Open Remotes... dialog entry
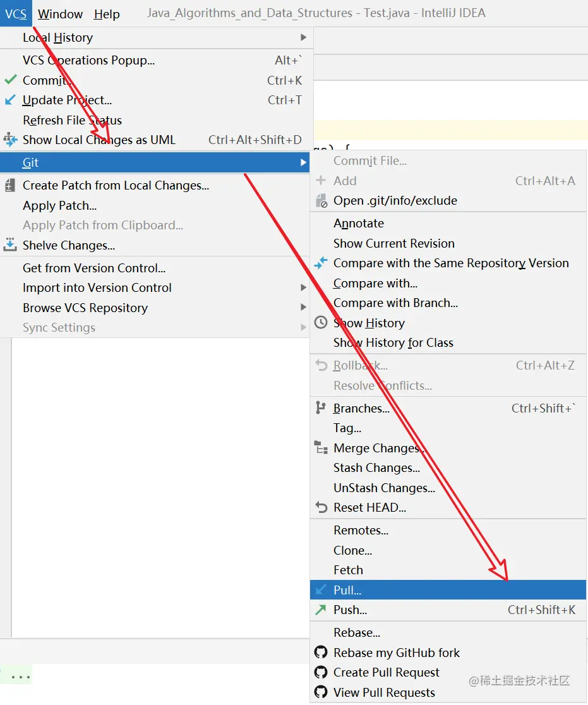 point(448,530)
